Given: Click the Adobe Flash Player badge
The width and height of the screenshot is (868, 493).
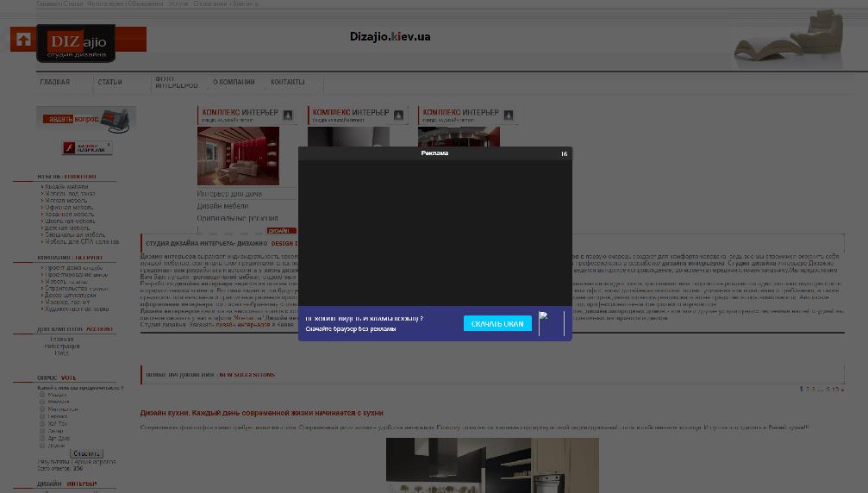Looking at the screenshot, I should point(87,147).
